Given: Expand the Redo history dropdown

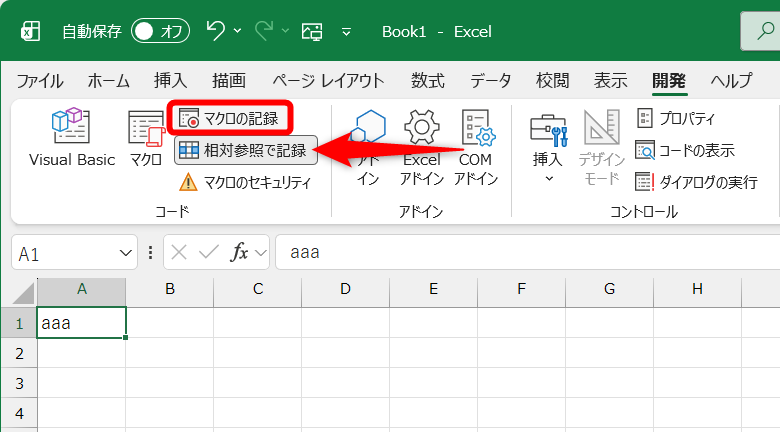Looking at the screenshot, I should click(x=286, y=31).
